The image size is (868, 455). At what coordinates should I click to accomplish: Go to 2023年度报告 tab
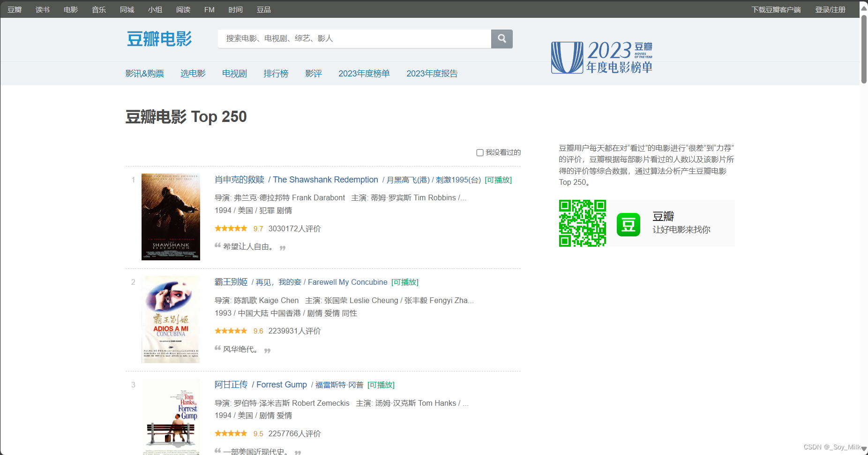point(432,74)
